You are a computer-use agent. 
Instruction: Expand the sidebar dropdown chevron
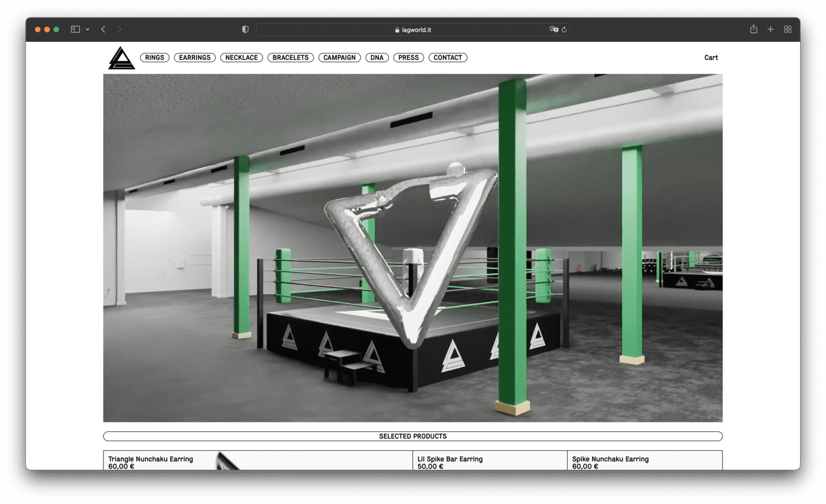click(x=88, y=30)
